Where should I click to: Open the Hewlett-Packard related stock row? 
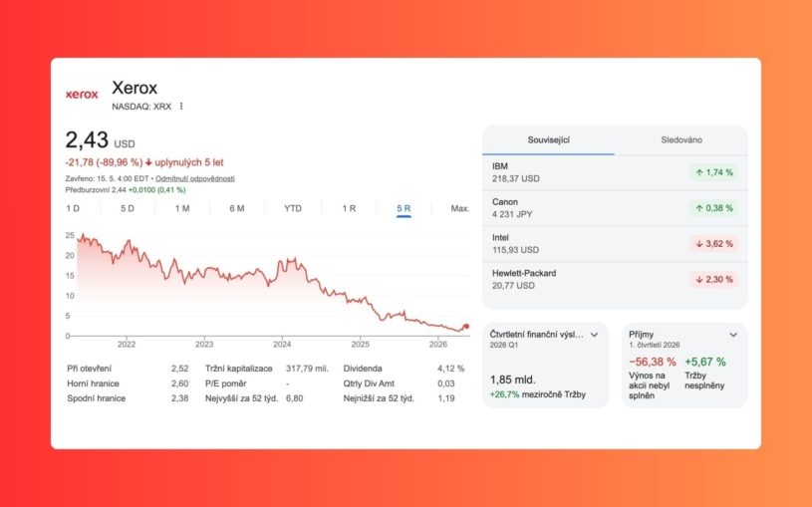pos(615,280)
